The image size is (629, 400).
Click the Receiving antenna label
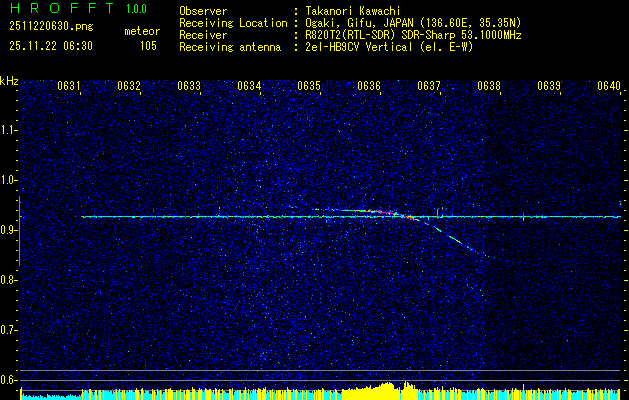(x=230, y=47)
